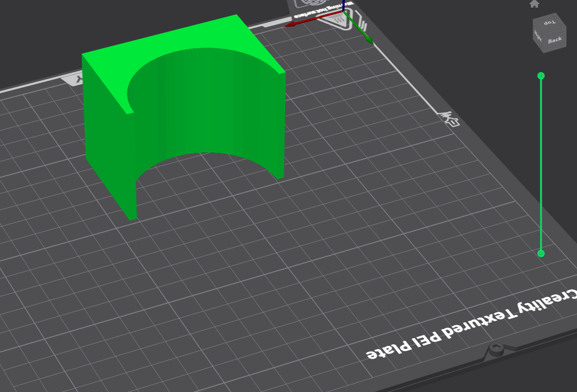Click the Y label tab on plate edge
Viewport: 577px width, 392px height.
click(75, 80)
